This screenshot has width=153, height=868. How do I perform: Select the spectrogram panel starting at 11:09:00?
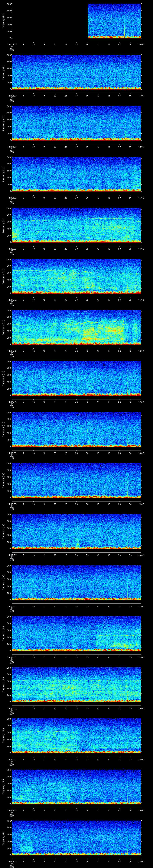(76, 21)
